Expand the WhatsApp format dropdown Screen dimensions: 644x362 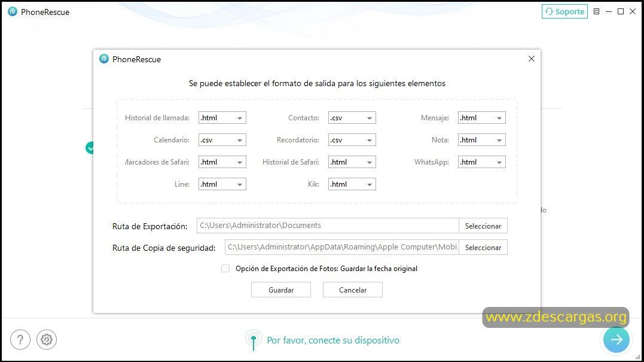coord(482,162)
